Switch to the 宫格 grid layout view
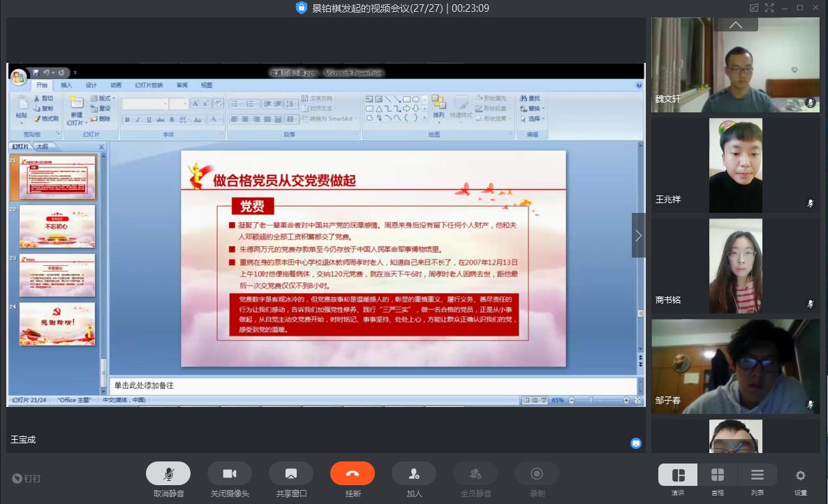 tap(718, 475)
